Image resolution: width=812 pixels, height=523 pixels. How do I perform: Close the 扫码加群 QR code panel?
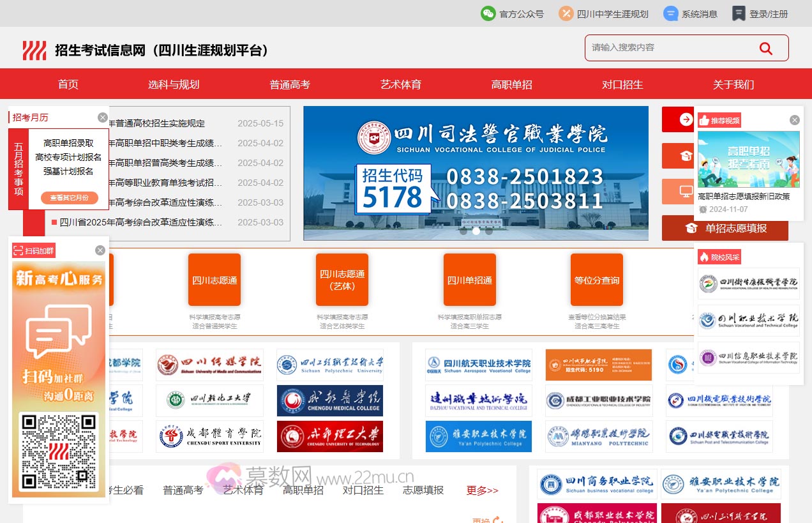pyautogui.click(x=100, y=250)
